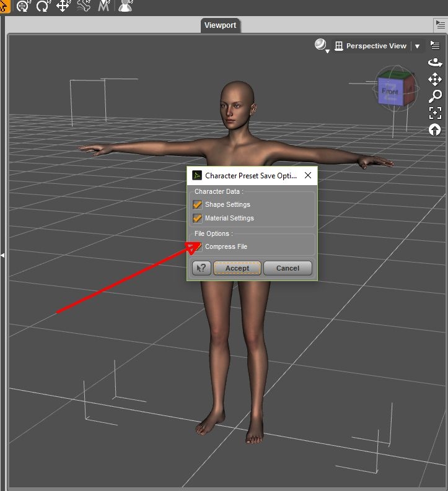Select the orange Node Selection tool

(4, 6)
